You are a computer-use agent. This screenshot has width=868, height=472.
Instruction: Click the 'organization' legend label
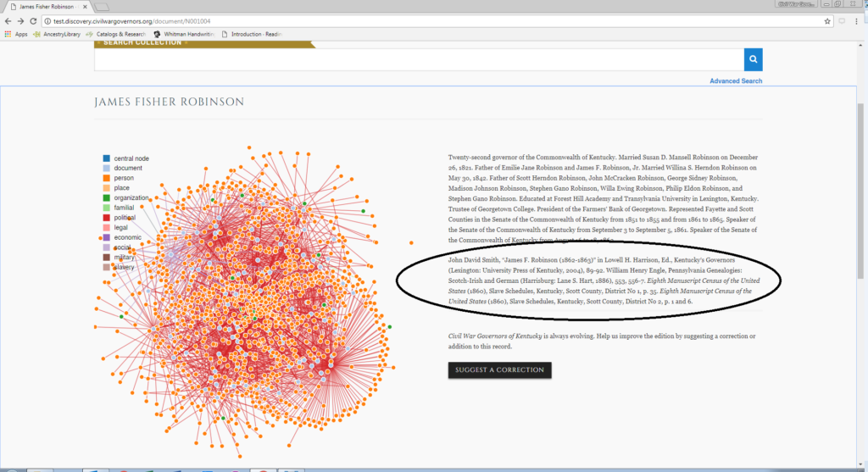coord(131,197)
